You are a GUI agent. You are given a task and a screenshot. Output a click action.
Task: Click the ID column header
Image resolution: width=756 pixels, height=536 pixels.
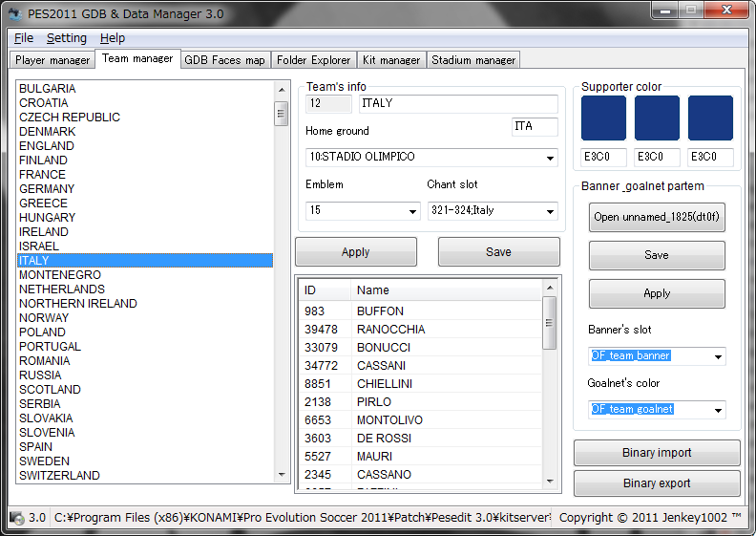[x=325, y=289]
